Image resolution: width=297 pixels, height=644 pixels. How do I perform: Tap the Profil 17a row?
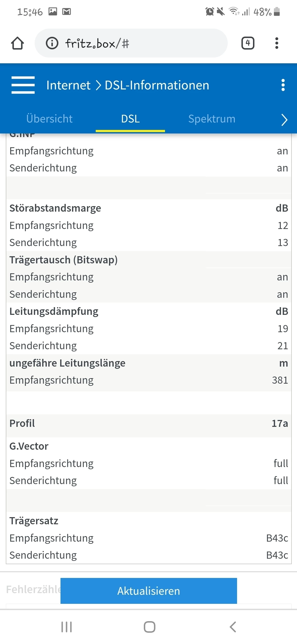[x=148, y=423]
